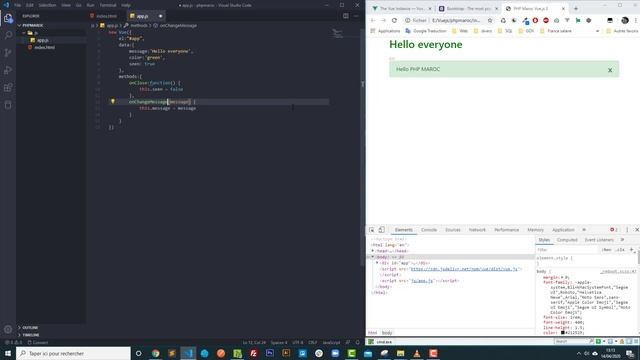Open the bookmarks bar overflow chevron
Screen dimensions: 640x360
point(597,31)
